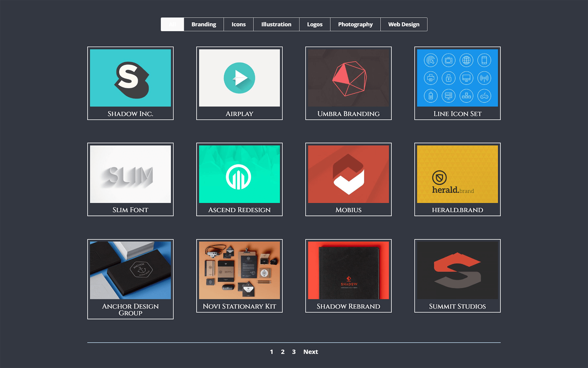The width and height of the screenshot is (588, 368).
Task: Go to page 2 of the portfolio
Action: pos(282,352)
